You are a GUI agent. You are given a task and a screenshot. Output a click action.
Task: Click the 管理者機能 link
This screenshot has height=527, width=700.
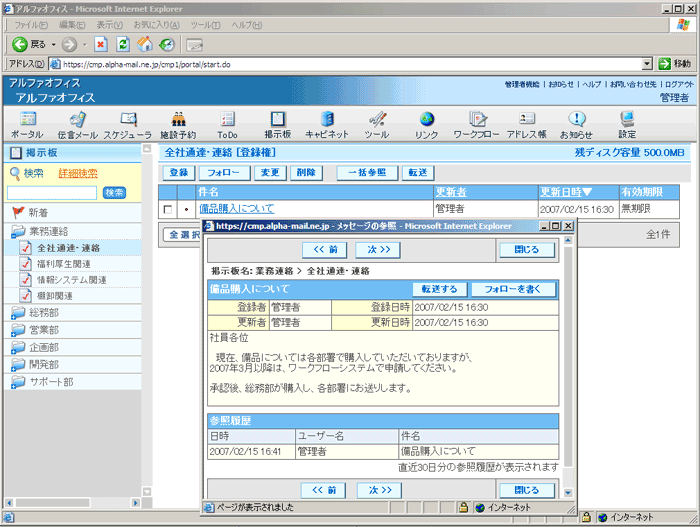(x=522, y=84)
